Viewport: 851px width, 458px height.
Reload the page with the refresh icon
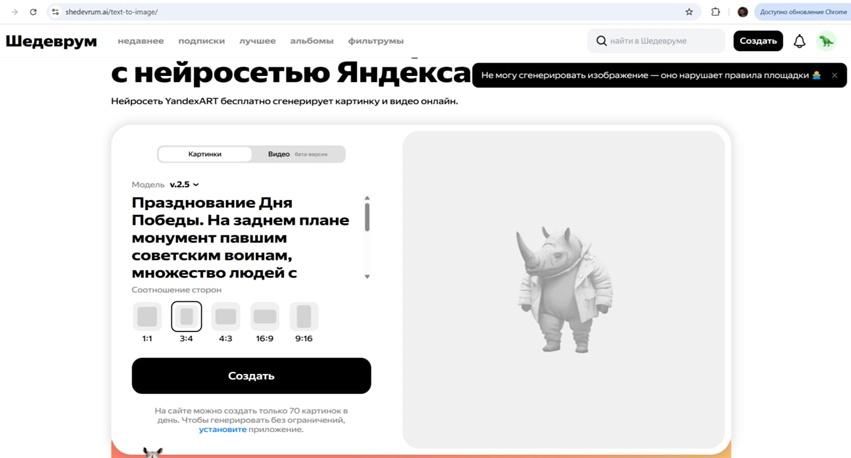(33, 12)
